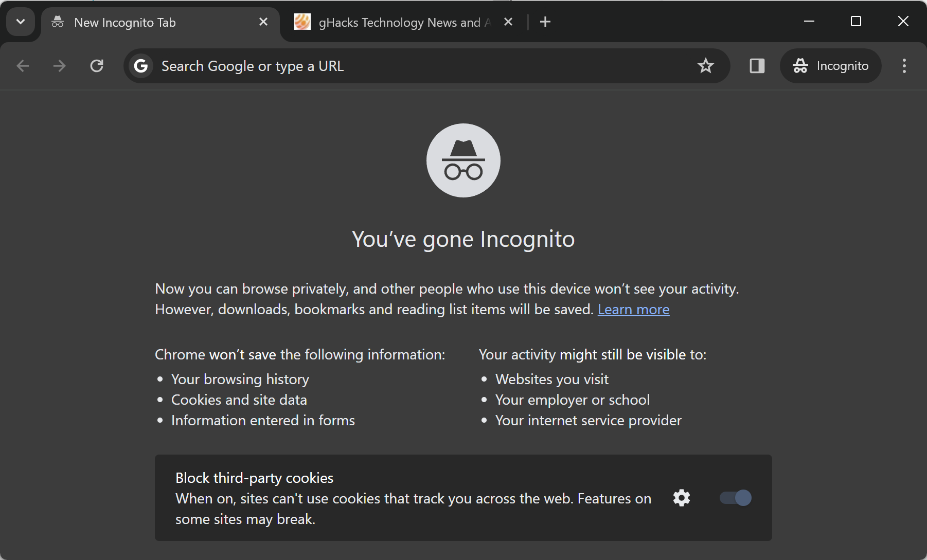Open the Learn more link

point(633,309)
